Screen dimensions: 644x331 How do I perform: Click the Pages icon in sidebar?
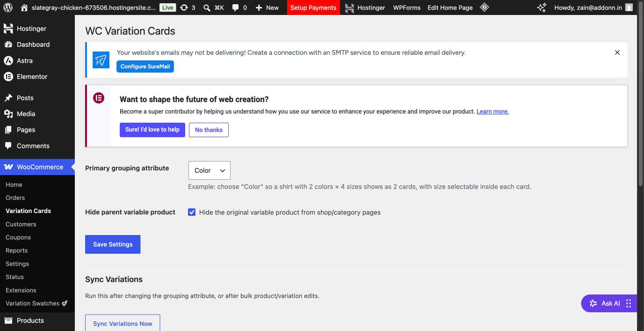[8, 130]
